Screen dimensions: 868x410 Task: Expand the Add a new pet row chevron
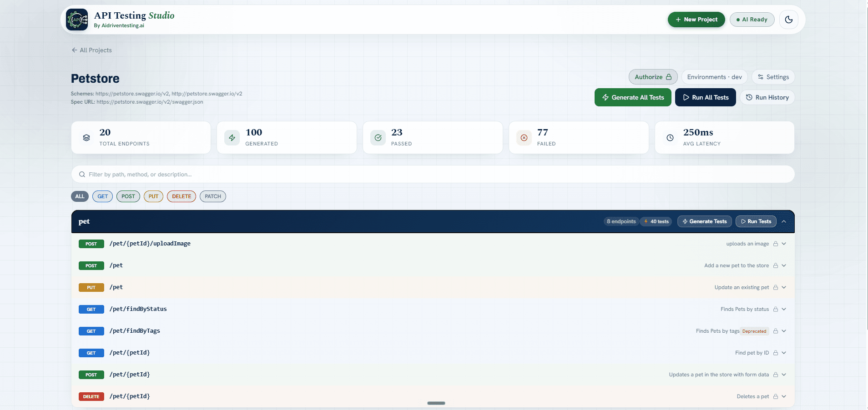click(784, 265)
